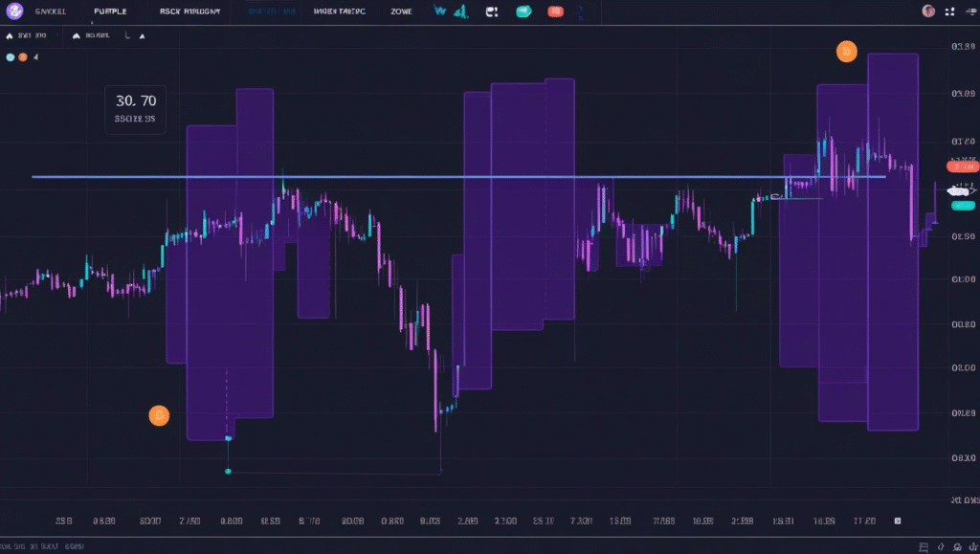Click the 30.70 price tooltip box
Viewport: 980px width, 554px height.
click(x=135, y=109)
